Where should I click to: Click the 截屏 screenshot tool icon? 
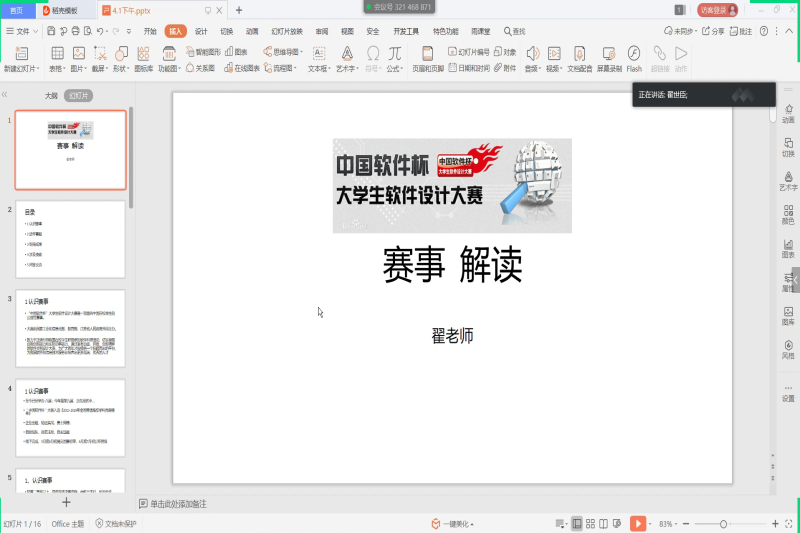tap(100, 54)
